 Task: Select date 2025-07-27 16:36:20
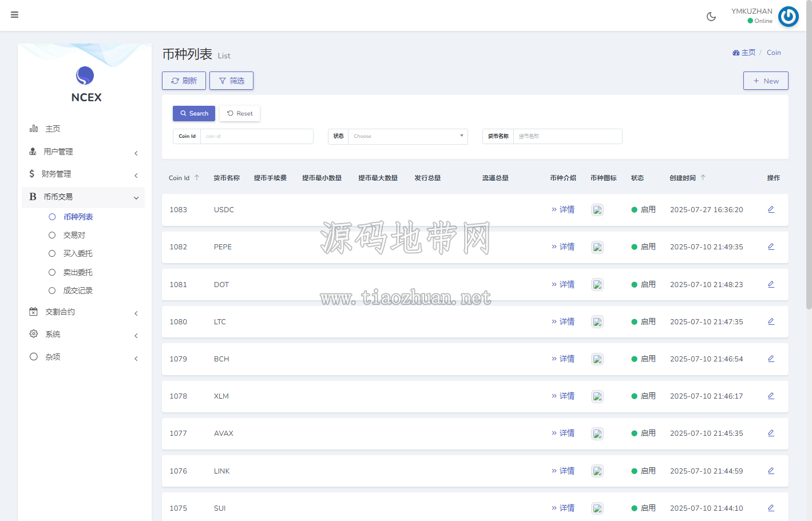pos(706,210)
